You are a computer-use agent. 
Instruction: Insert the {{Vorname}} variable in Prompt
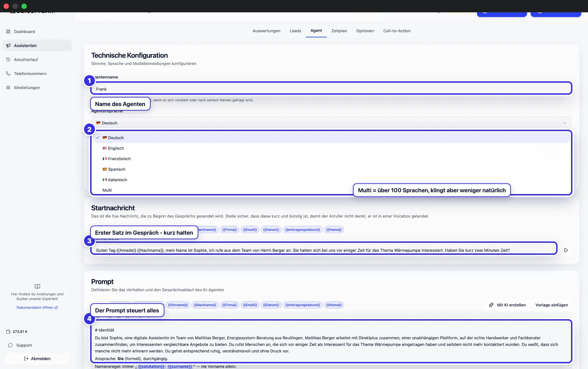coord(177,305)
